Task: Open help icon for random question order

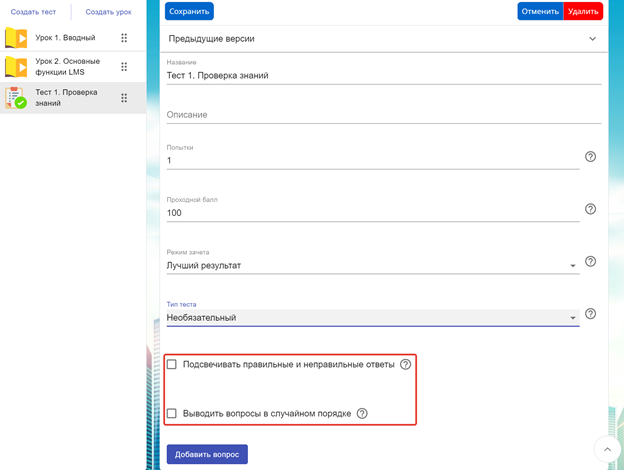Action: point(362,413)
